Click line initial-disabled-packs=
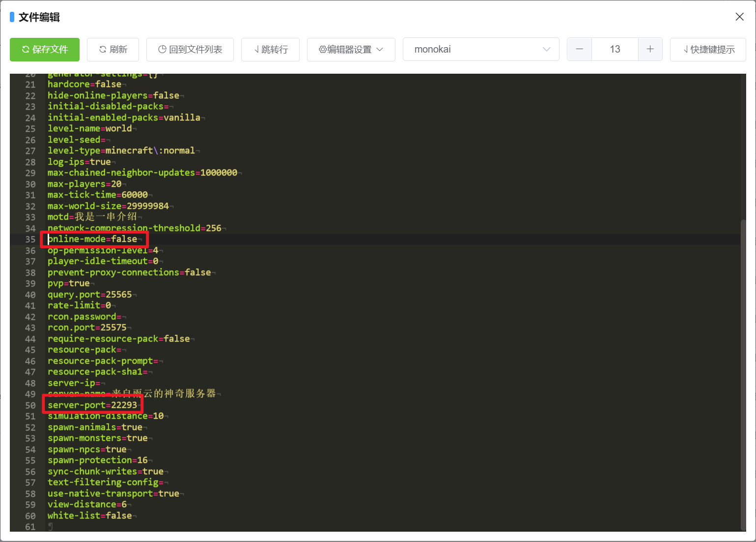The height and width of the screenshot is (542, 756). [x=108, y=107]
